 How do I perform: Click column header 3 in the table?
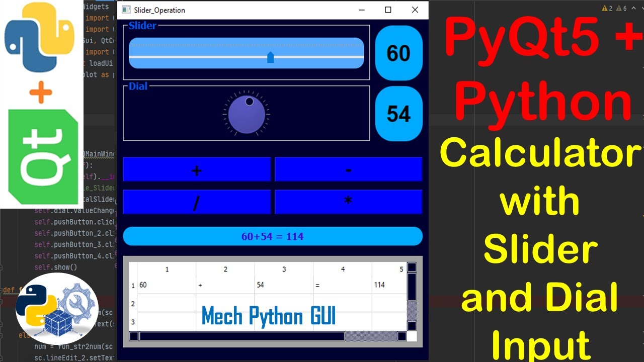(284, 269)
